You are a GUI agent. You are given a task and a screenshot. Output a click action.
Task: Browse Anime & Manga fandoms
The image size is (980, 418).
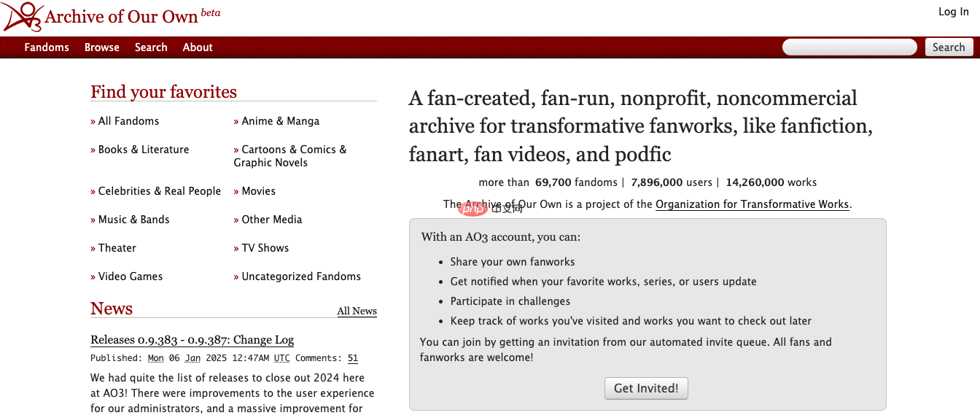click(280, 121)
